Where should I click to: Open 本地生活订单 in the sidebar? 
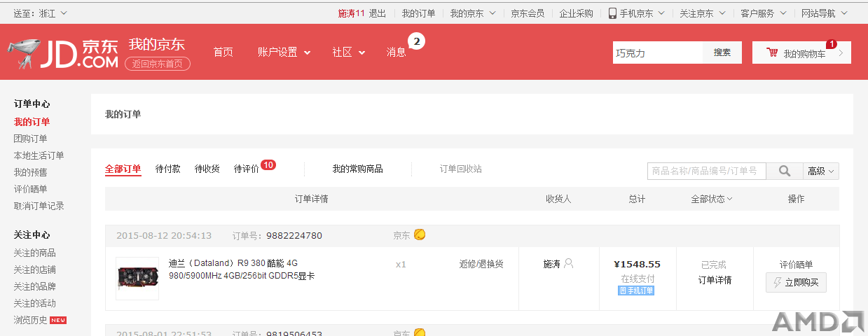39,155
